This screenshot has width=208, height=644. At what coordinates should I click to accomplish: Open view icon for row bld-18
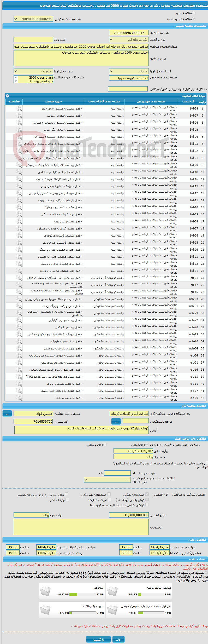click(19, 172)
